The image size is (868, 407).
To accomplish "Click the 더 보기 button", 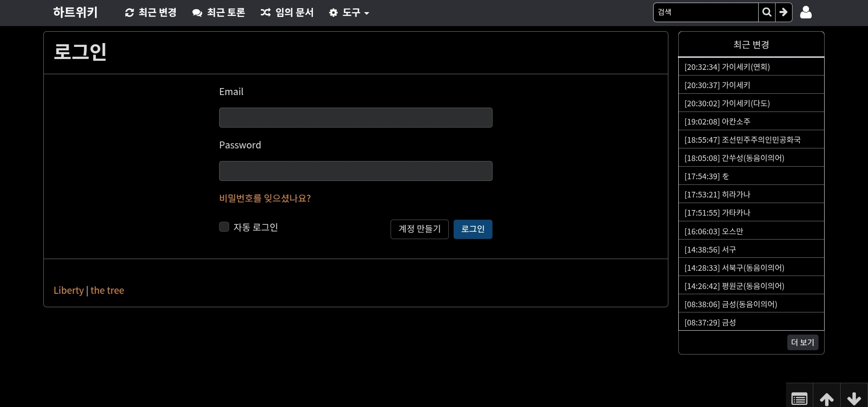I will tap(803, 342).
